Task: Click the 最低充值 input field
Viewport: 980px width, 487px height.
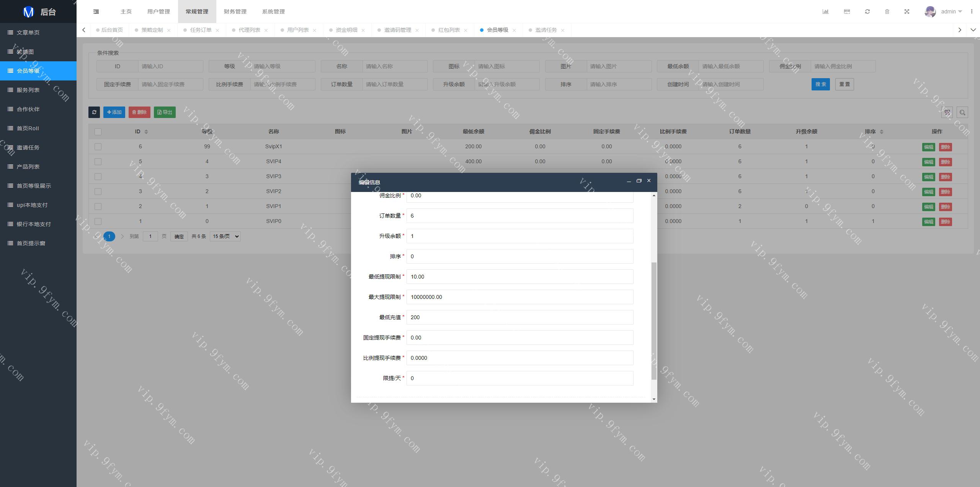Action: click(x=519, y=317)
